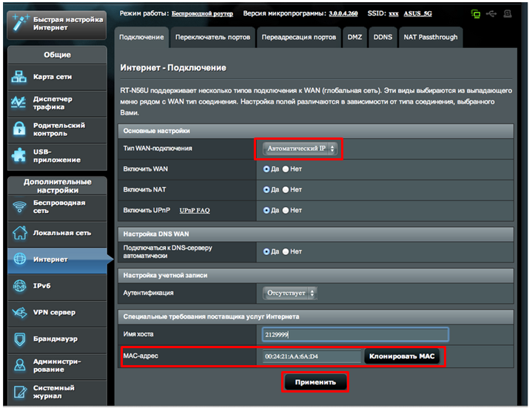The image size is (532, 411).
Task: Click the ASUS_5G SSID link
Action: pos(417,13)
